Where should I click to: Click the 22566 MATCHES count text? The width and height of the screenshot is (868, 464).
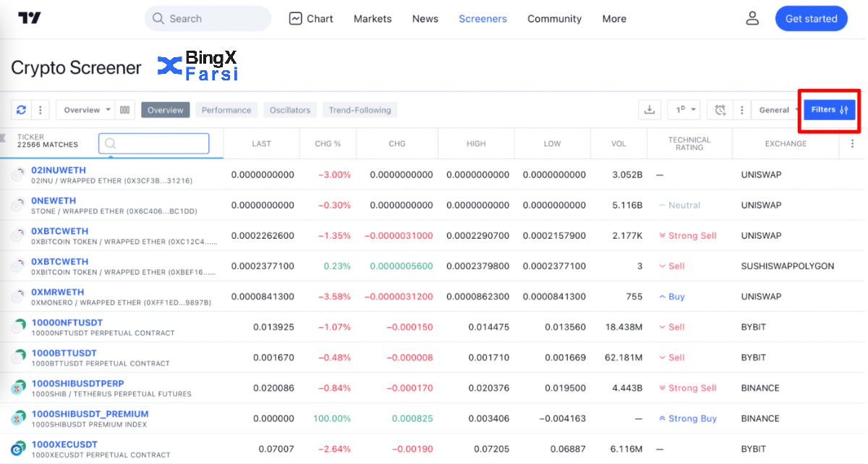pos(48,145)
